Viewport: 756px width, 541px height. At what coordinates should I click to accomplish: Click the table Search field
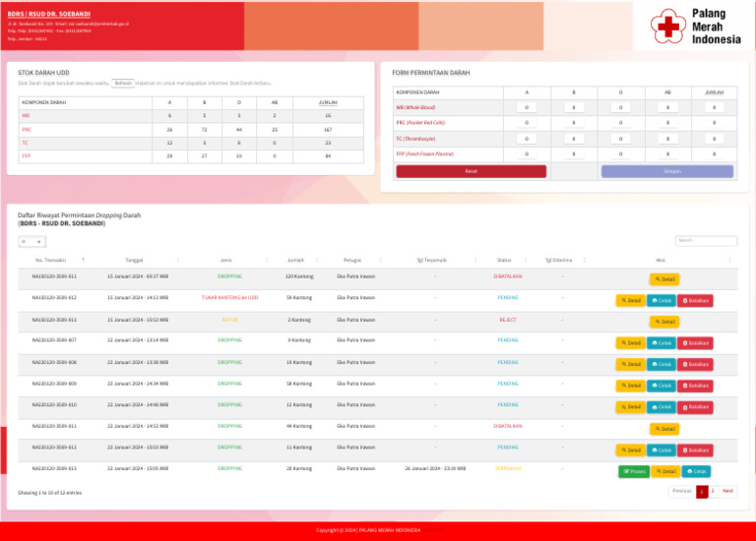(x=706, y=240)
